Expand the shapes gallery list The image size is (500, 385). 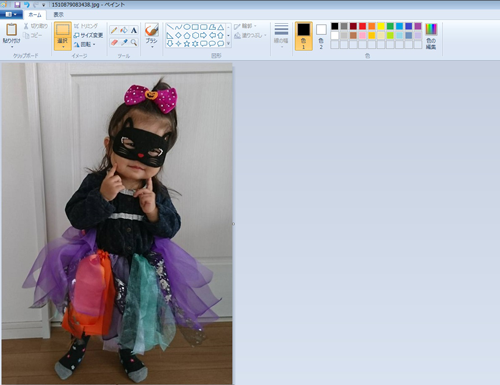pyautogui.click(x=228, y=44)
